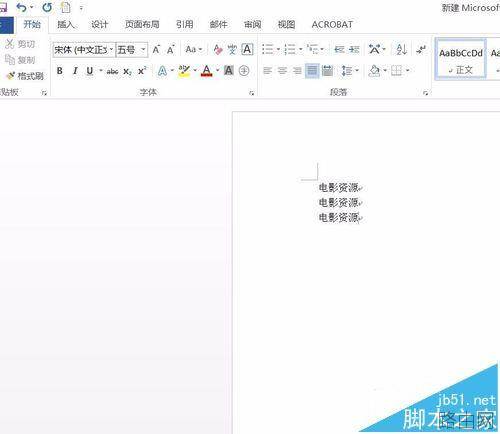500x434 pixels.
Task: Open Change Case Aa dropdown
Action: point(194,50)
